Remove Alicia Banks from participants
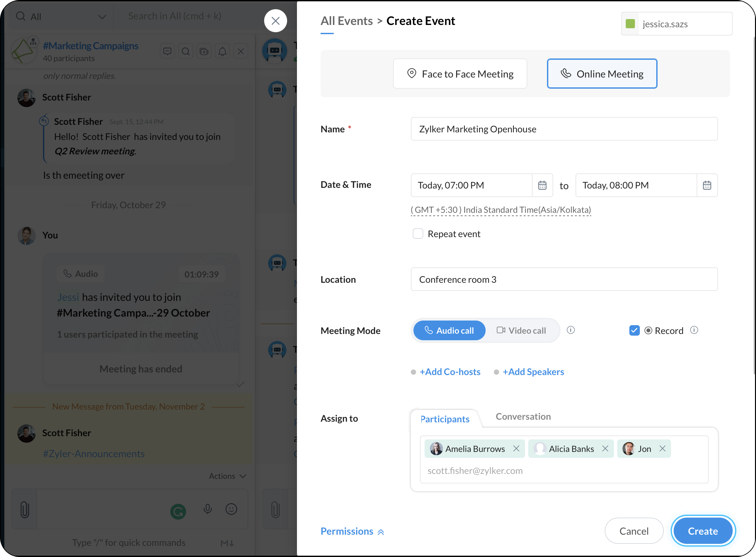Screen dimensions: 756x557 click(x=605, y=448)
